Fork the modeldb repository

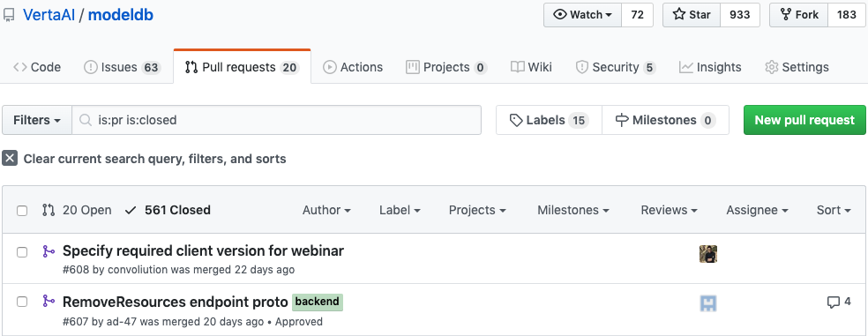pyautogui.click(x=799, y=15)
